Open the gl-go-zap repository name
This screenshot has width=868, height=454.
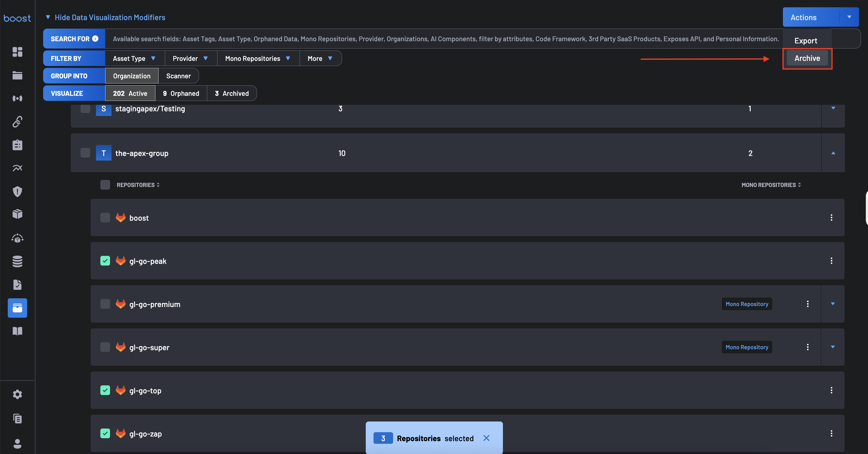(x=146, y=434)
